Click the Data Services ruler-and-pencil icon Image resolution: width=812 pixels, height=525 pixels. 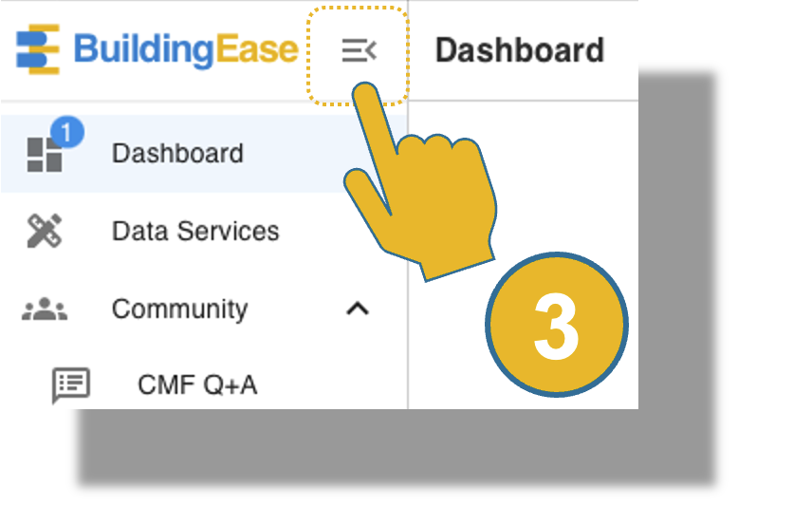click(45, 231)
